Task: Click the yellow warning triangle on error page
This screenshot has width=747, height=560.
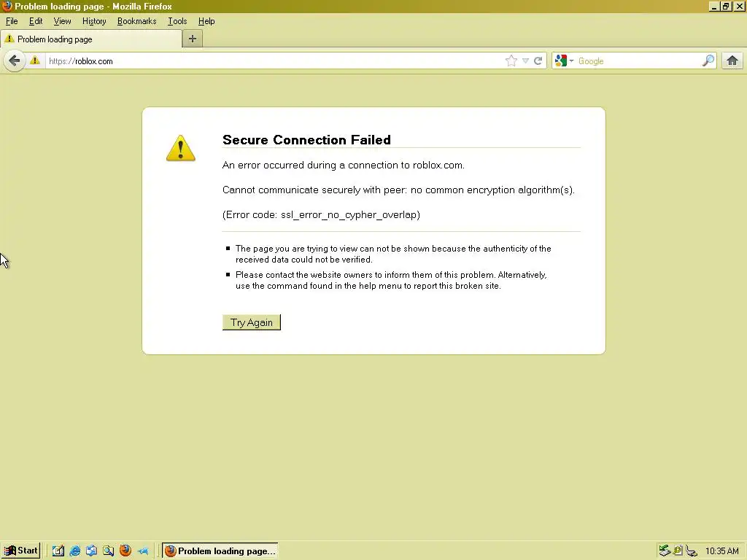Action: click(x=181, y=148)
